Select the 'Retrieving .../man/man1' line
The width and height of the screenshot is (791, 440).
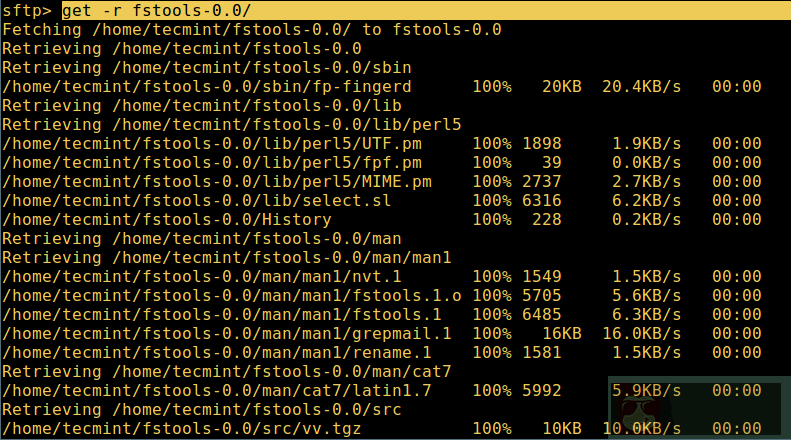coord(227,258)
